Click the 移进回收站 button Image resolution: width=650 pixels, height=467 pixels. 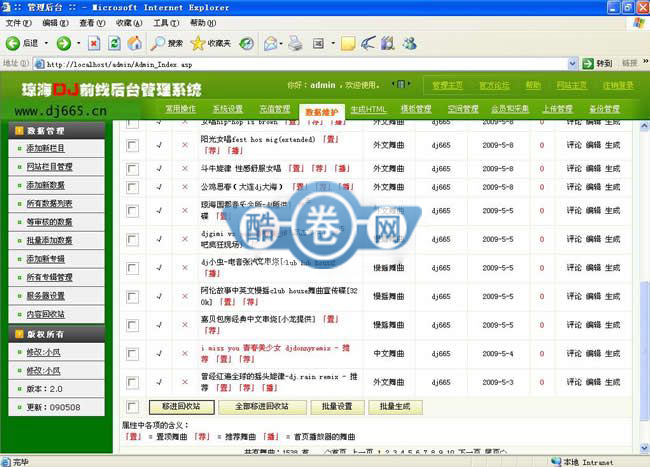click(x=182, y=407)
